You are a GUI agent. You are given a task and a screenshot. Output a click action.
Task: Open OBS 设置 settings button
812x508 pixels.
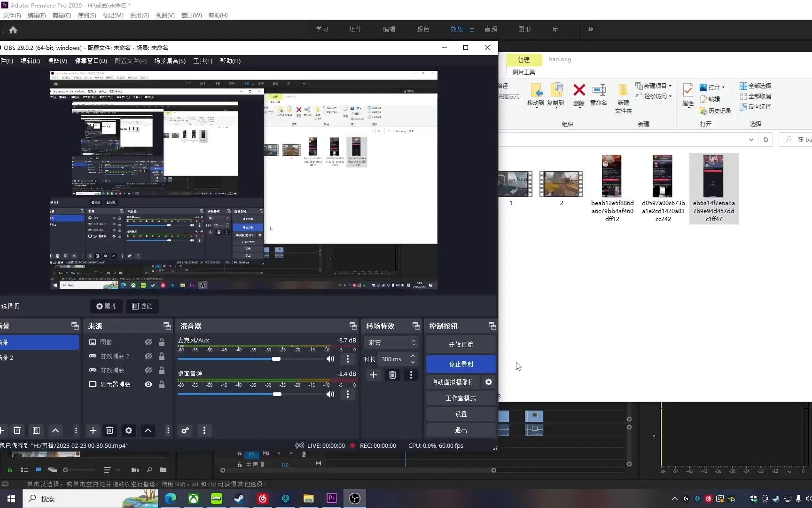[461, 414]
